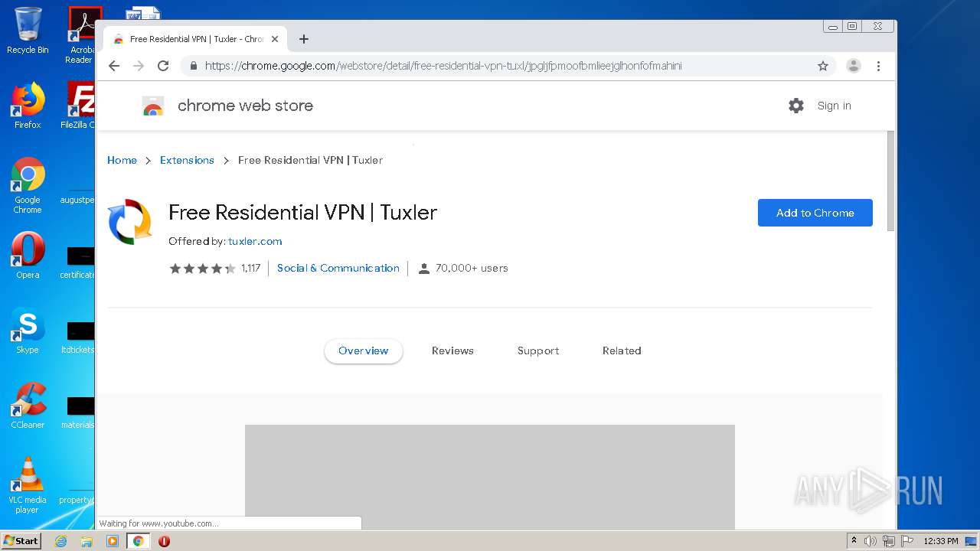Click the taskbar clock showing 12:33 PM
The image size is (980, 551).
941,541
